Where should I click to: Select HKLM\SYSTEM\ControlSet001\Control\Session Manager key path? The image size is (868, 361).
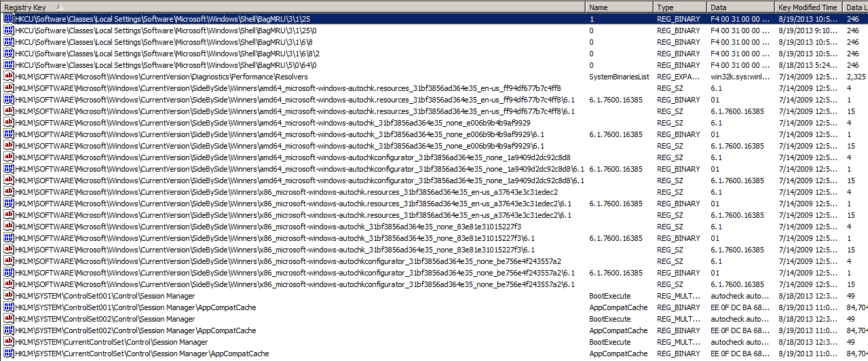coord(105,296)
